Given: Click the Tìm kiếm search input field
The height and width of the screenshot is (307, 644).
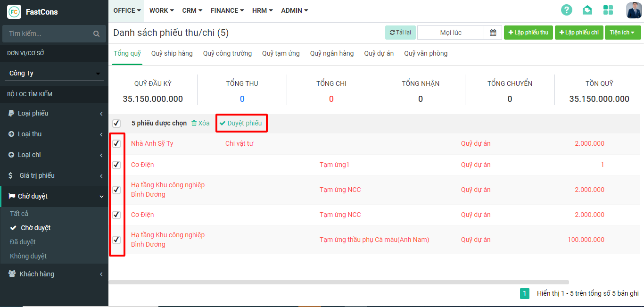Looking at the screenshot, I should pyautogui.click(x=47, y=33).
